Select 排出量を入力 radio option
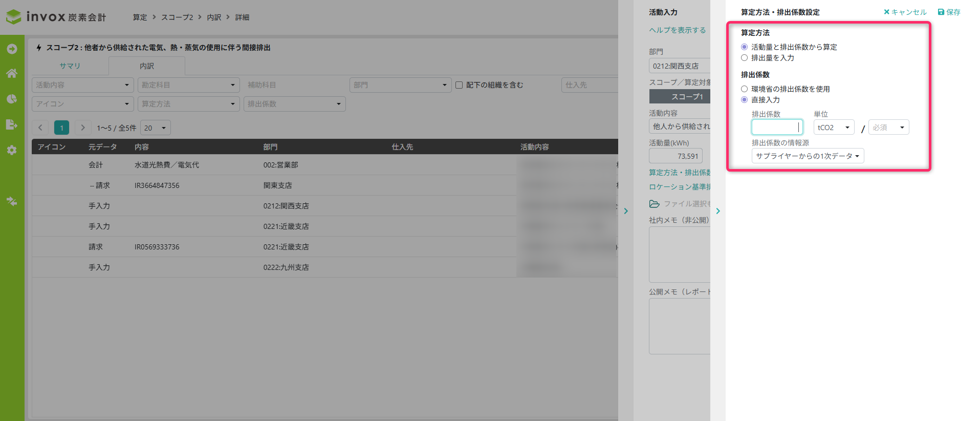Viewport: 980px width, 421px height. pos(745,58)
